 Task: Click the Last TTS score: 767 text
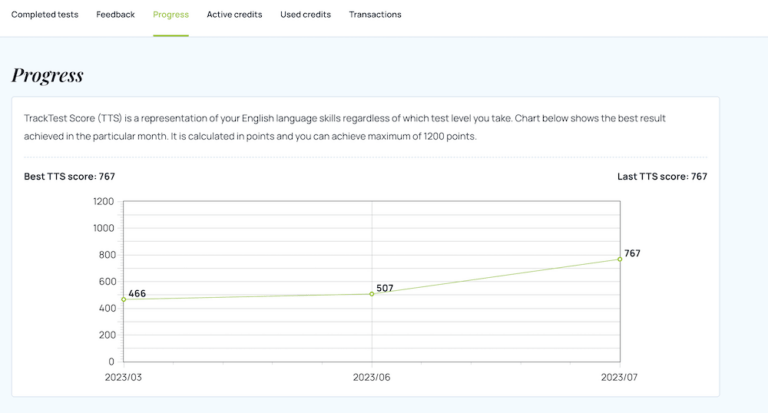click(662, 176)
